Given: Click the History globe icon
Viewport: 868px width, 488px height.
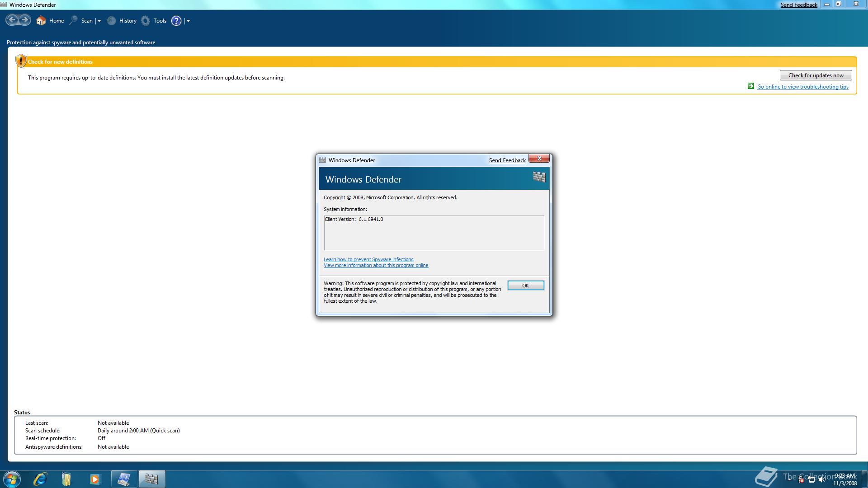Looking at the screenshot, I should [x=111, y=20].
